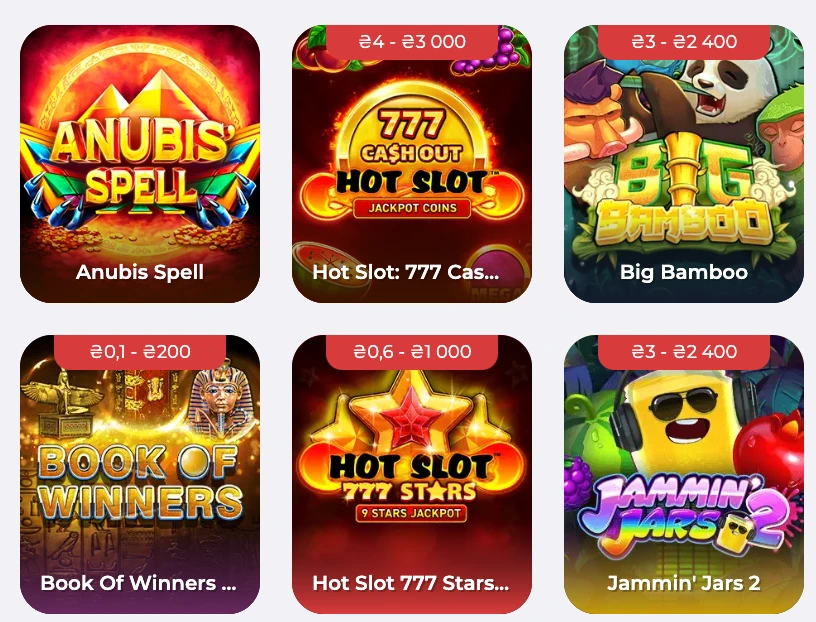Image resolution: width=816 pixels, height=622 pixels.
Task: Click the 'Hot Slot 777 Stars...' caption
Action: [x=411, y=583]
